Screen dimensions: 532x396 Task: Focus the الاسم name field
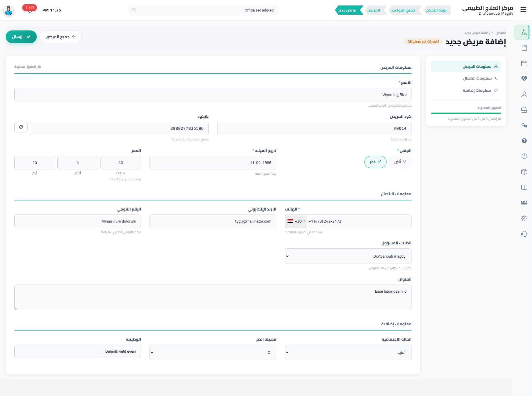[213, 95]
